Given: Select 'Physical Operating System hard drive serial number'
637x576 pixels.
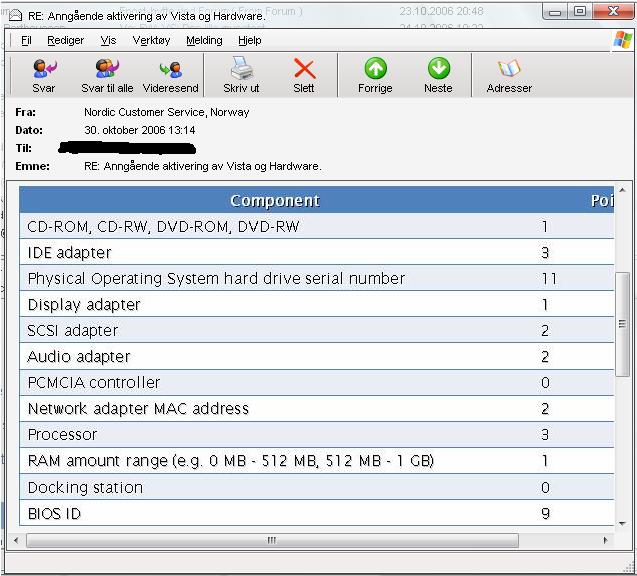Looking at the screenshot, I should (316, 278).
